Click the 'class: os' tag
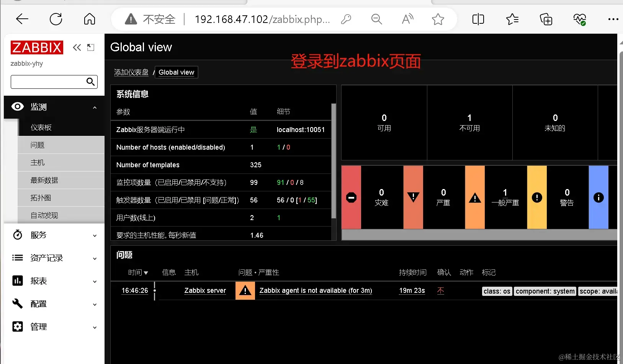 497,291
